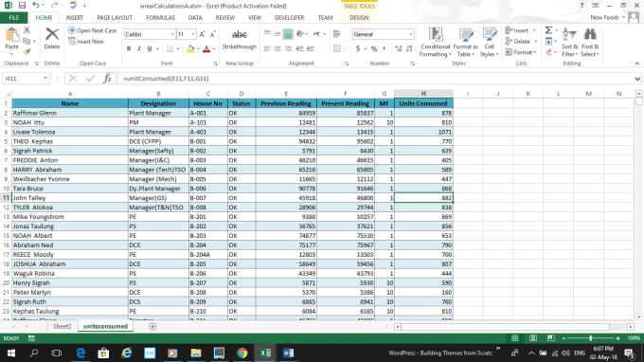
Task: Open the DEVELOPER tab
Action: click(x=289, y=18)
